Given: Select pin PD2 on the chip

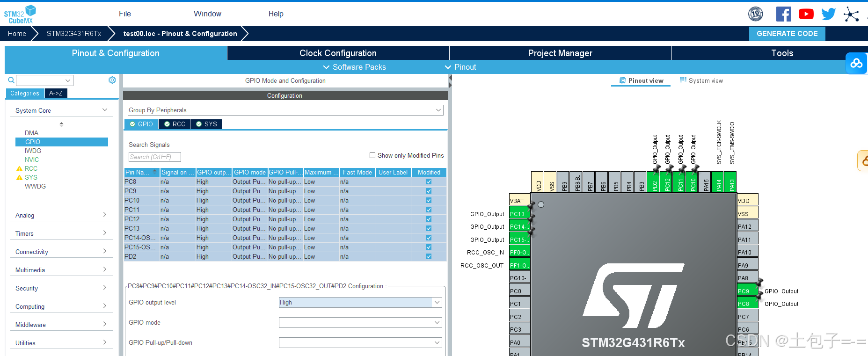Looking at the screenshot, I should [x=654, y=182].
